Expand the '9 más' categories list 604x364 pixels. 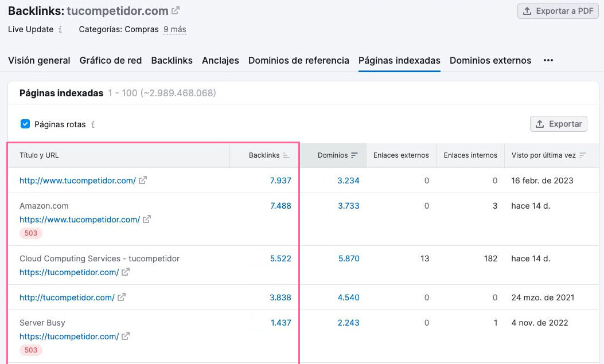click(174, 29)
